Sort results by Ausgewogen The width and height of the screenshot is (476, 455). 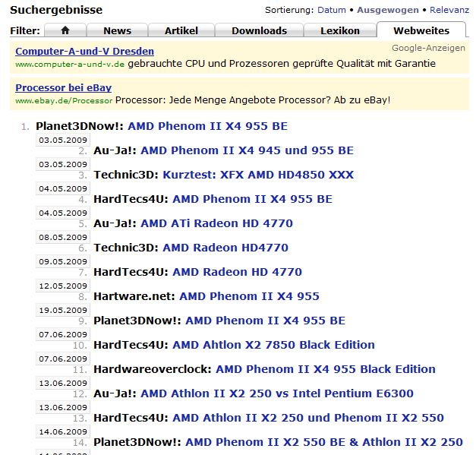388,10
